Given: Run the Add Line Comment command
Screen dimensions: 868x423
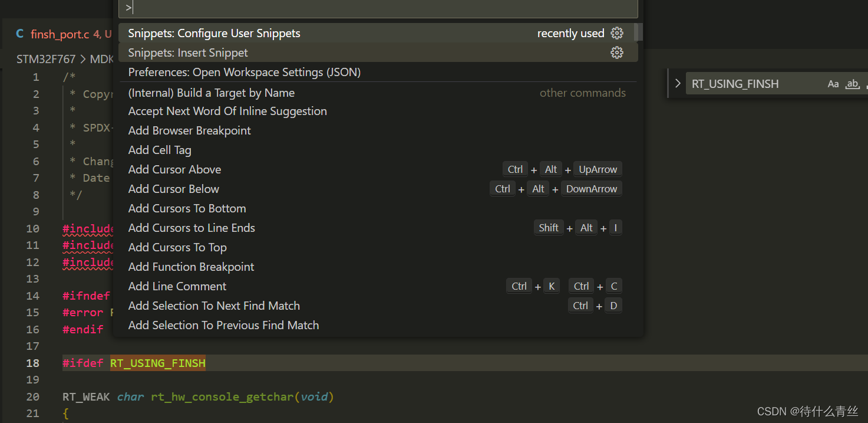Looking at the screenshot, I should point(177,287).
